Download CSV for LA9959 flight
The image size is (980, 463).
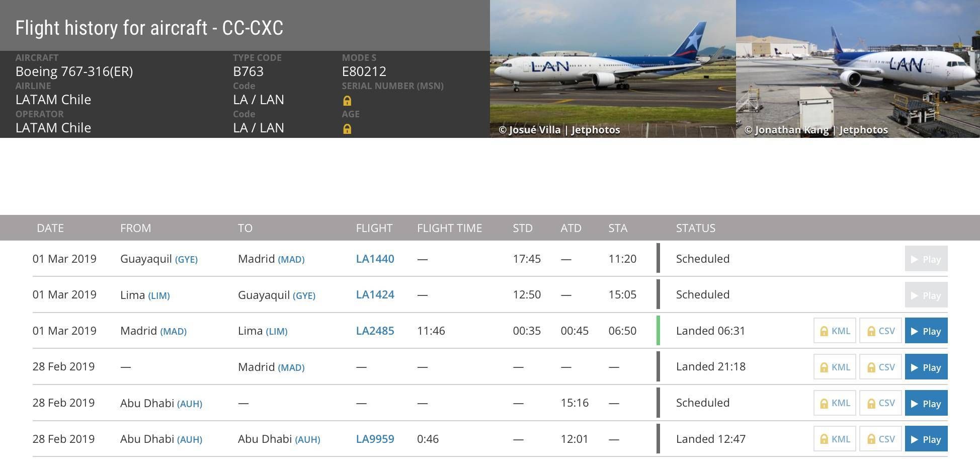point(880,439)
